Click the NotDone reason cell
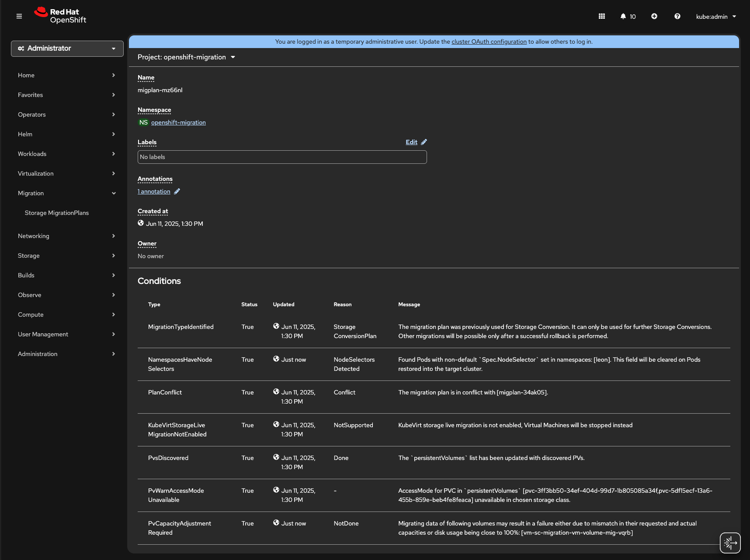The height and width of the screenshot is (560, 750). pyautogui.click(x=346, y=523)
